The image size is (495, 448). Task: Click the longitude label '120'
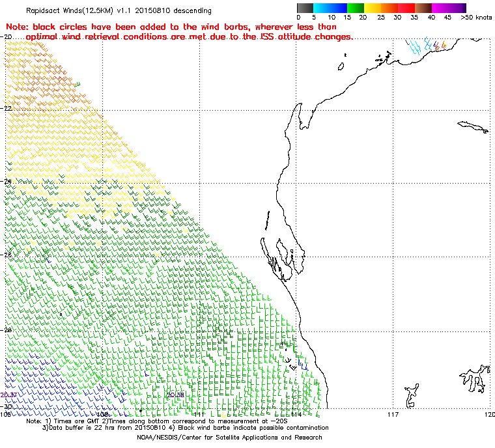click(x=490, y=414)
